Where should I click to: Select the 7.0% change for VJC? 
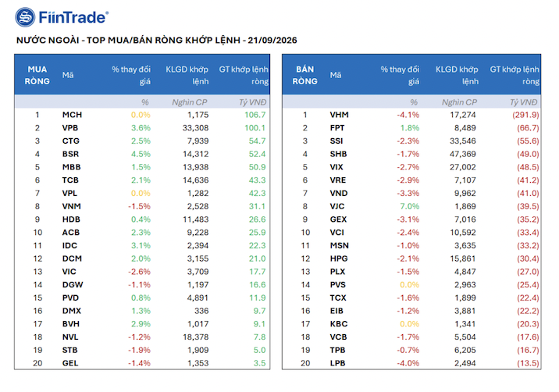409,206
